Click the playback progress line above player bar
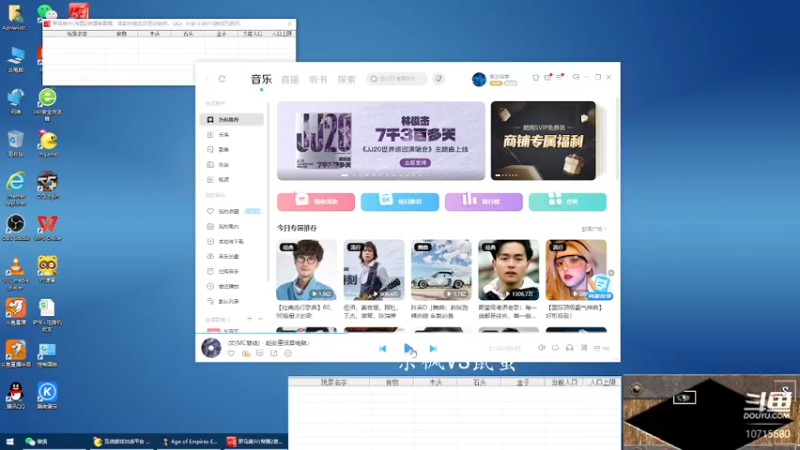The image size is (800, 450). pyautogui.click(x=408, y=334)
